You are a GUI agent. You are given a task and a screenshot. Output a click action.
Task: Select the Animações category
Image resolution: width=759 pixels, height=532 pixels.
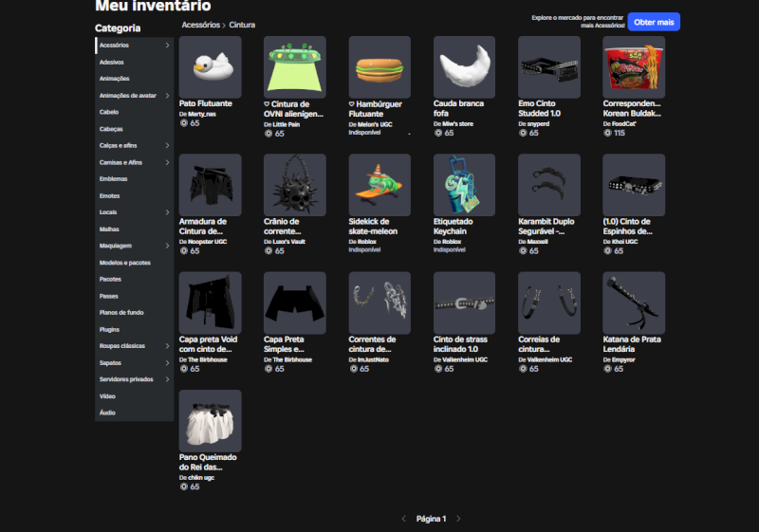(x=134, y=79)
